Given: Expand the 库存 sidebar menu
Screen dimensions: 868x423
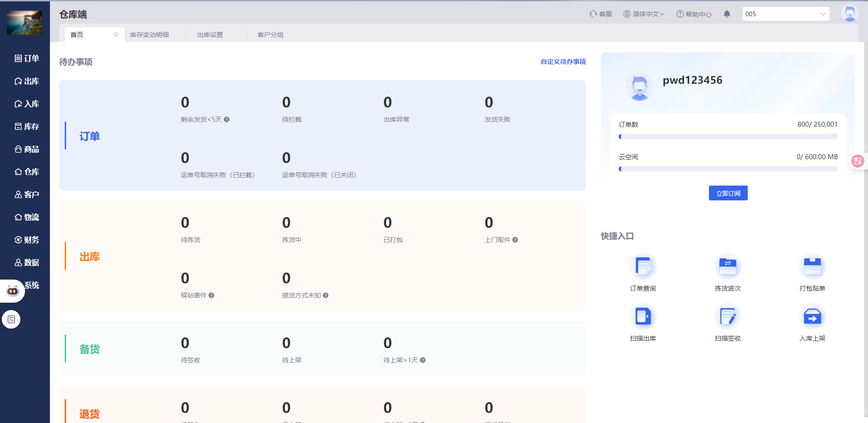Looking at the screenshot, I should tap(27, 126).
